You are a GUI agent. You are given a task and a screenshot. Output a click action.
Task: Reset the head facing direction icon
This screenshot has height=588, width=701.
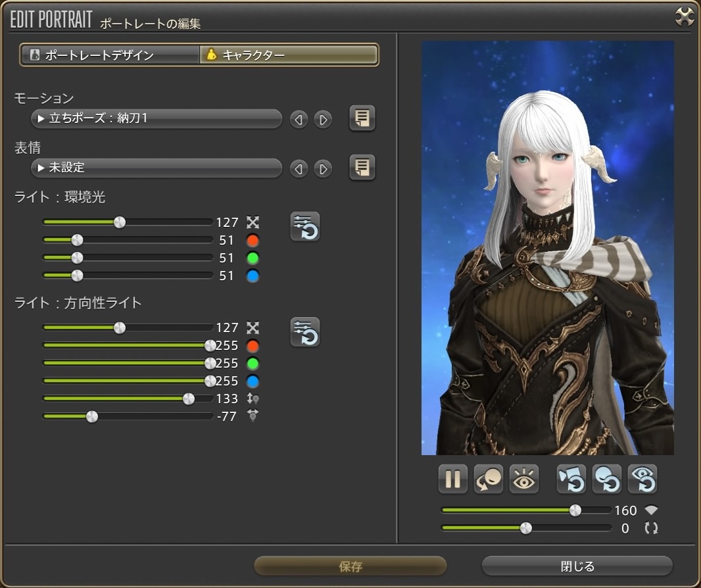tap(606, 479)
